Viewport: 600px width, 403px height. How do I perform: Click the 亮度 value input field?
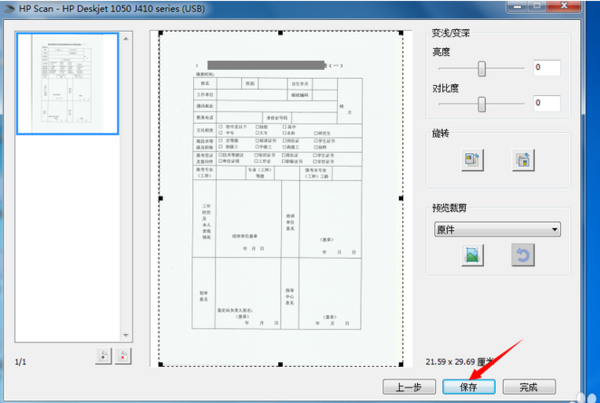tap(546, 68)
